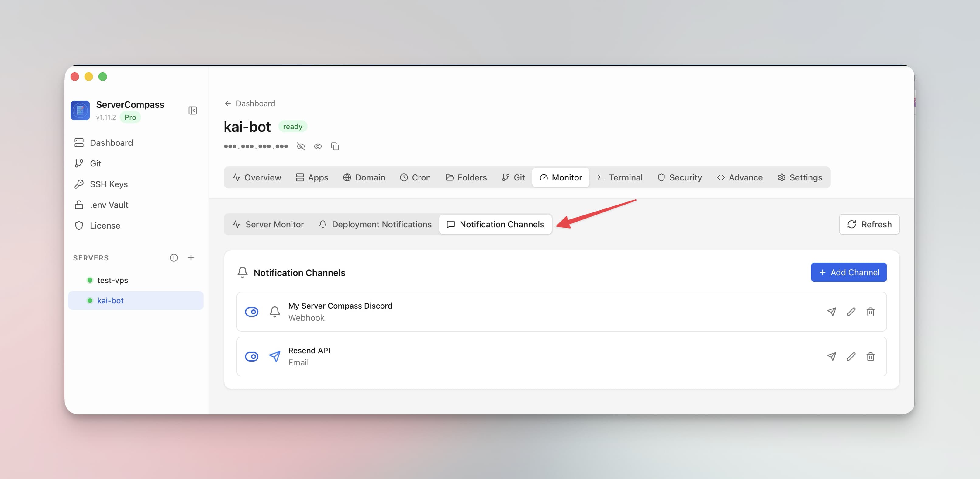The height and width of the screenshot is (479, 980).
Task: Toggle visibility of My Server Compass Discord channel
Action: coord(251,312)
